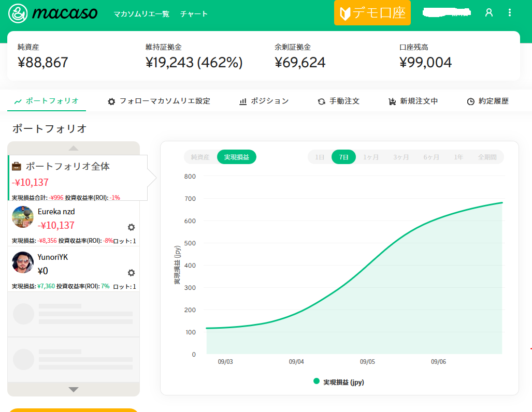The width and height of the screenshot is (532, 412).
Task: Toggle 実現損益 (jpy) legend marker
Action: tap(317, 381)
